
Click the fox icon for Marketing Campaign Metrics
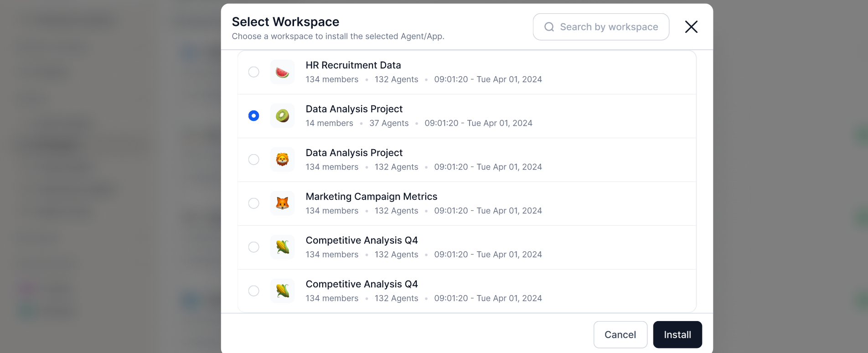click(282, 203)
